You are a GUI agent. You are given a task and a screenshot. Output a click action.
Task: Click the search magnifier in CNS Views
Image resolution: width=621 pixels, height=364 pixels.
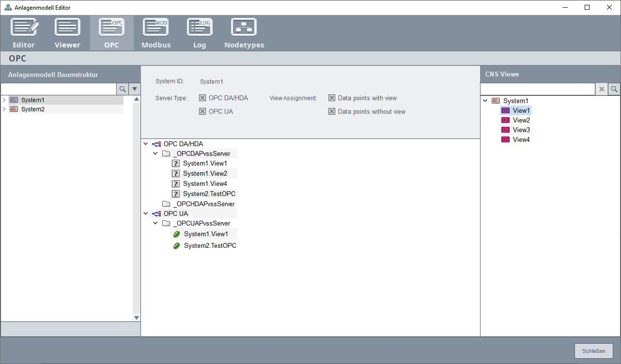click(614, 89)
